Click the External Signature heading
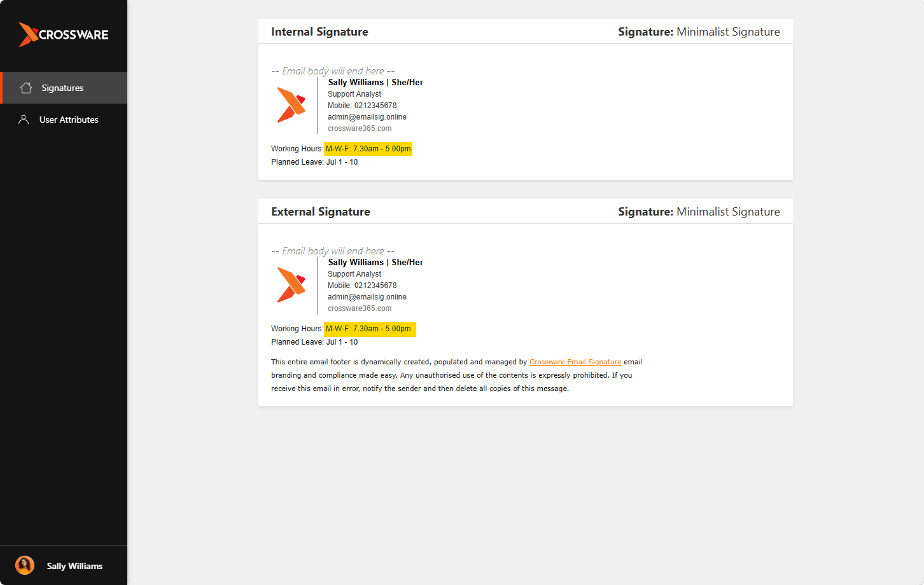 click(x=321, y=212)
